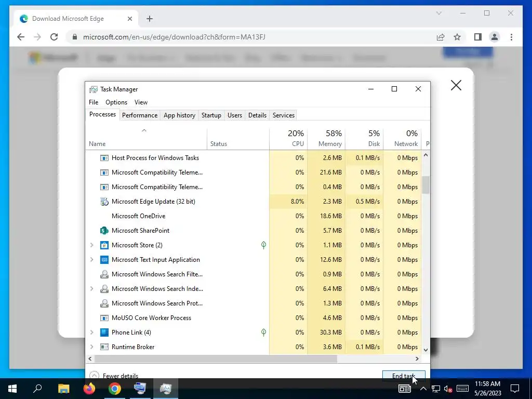Open Chrome tab search chevron
This screenshot has width=532, height=399.
point(438,13)
